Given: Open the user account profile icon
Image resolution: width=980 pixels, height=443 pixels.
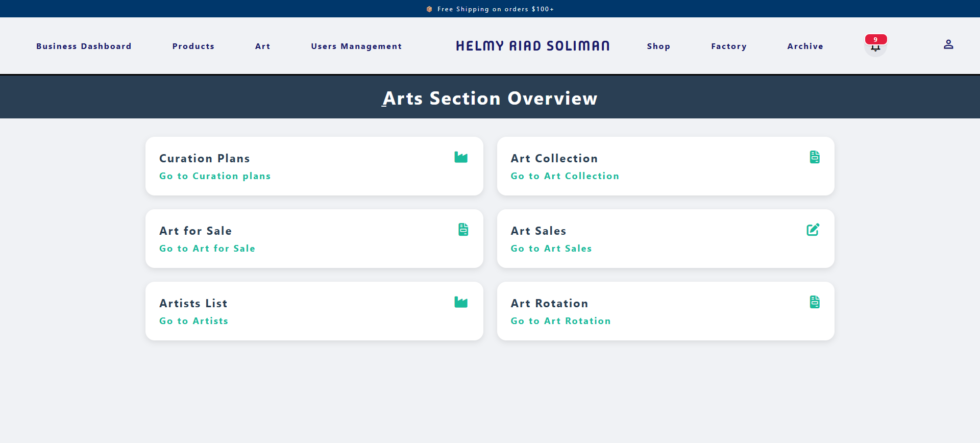Looking at the screenshot, I should [948, 45].
